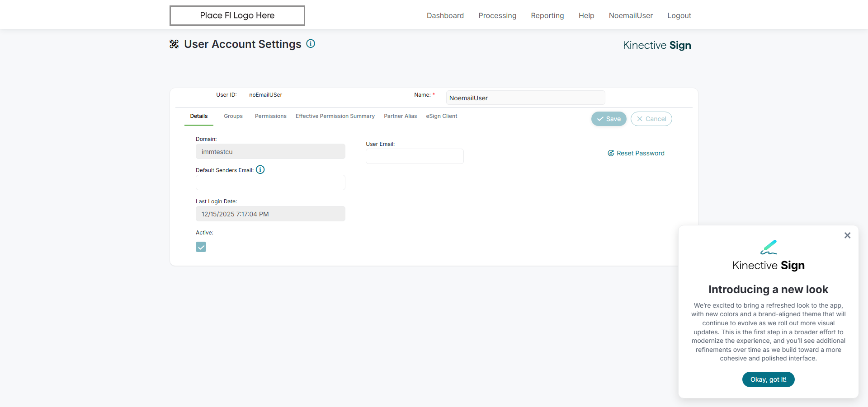Open the NoemailUser account menu
868x407 pixels.
pyautogui.click(x=631, y=15)
